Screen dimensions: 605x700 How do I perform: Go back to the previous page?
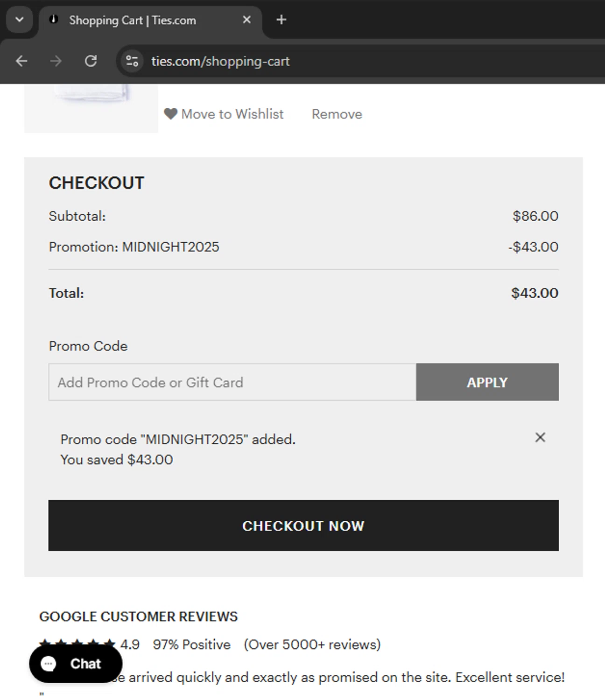21,61
